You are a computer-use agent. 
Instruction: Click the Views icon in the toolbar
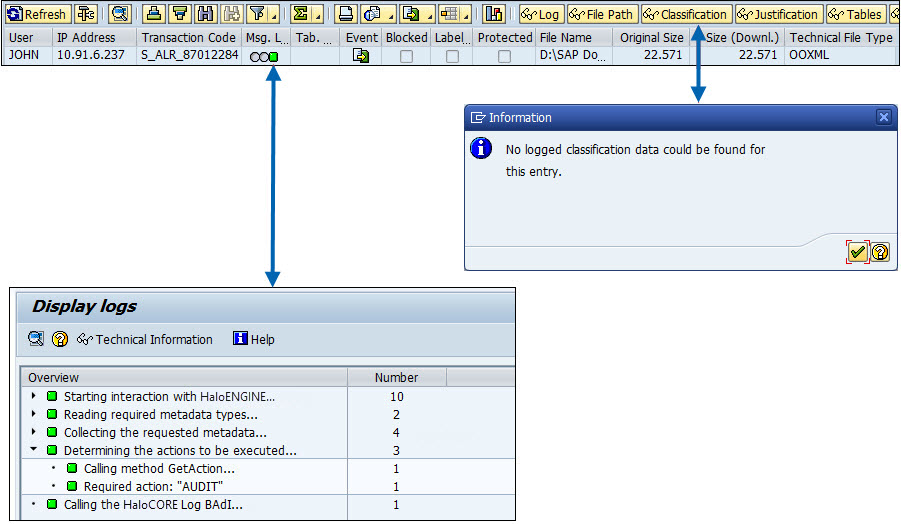372,14
